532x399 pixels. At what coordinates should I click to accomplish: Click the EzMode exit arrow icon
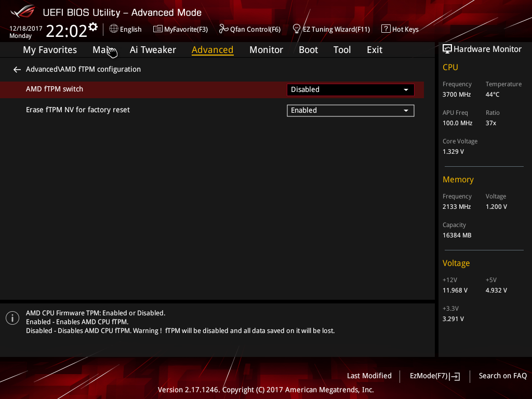455,376
